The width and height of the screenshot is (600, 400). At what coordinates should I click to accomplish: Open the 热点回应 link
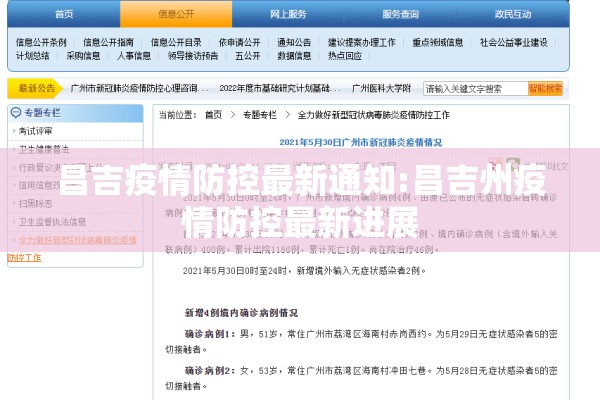344,56
